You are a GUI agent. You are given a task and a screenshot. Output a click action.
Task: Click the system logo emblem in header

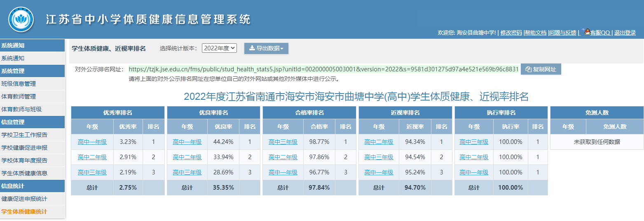[x=21, y=19]
